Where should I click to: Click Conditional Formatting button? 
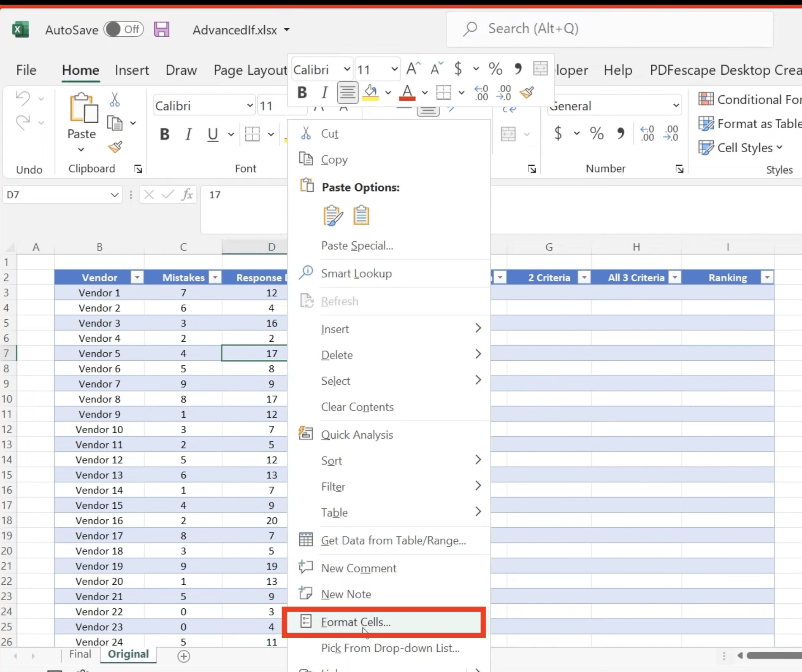click(750, 100)
